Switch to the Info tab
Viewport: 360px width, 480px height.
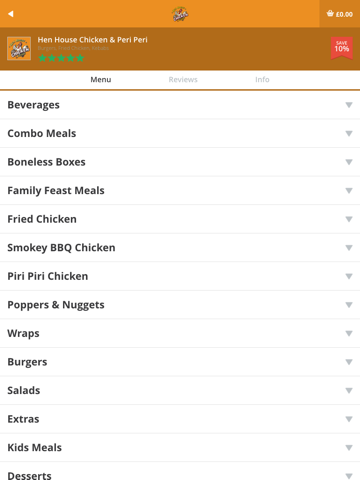(x=262, y=80)
